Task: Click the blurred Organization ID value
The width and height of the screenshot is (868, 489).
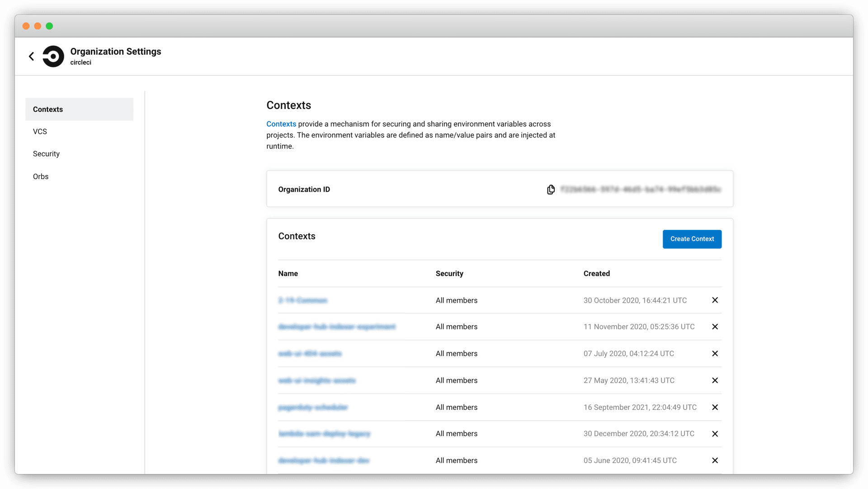Action: point(641,190)
